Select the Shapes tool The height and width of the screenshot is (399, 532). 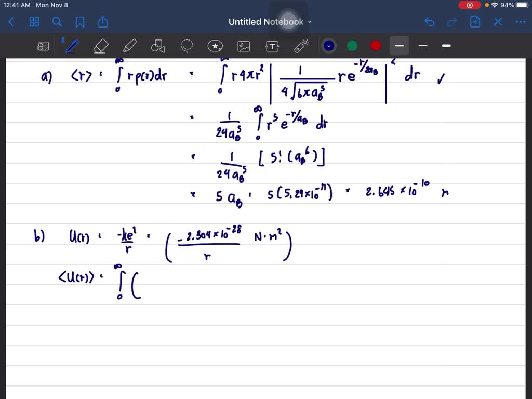click(157, 46)
